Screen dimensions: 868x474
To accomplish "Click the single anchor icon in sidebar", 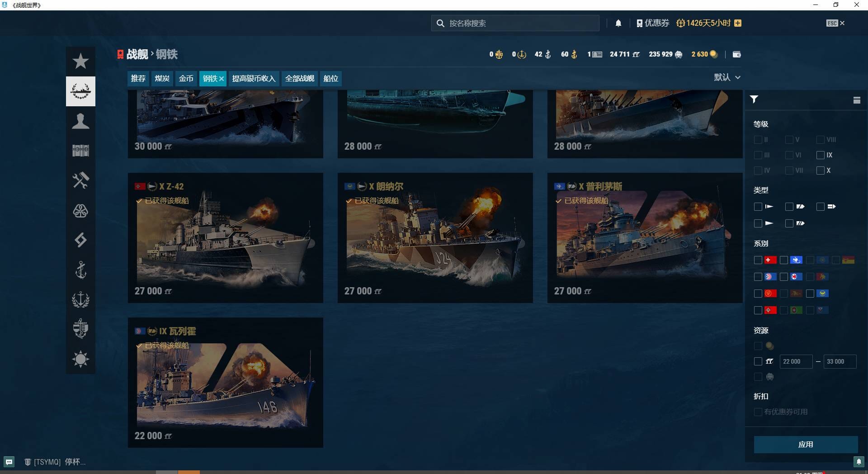I will (80, 270).
